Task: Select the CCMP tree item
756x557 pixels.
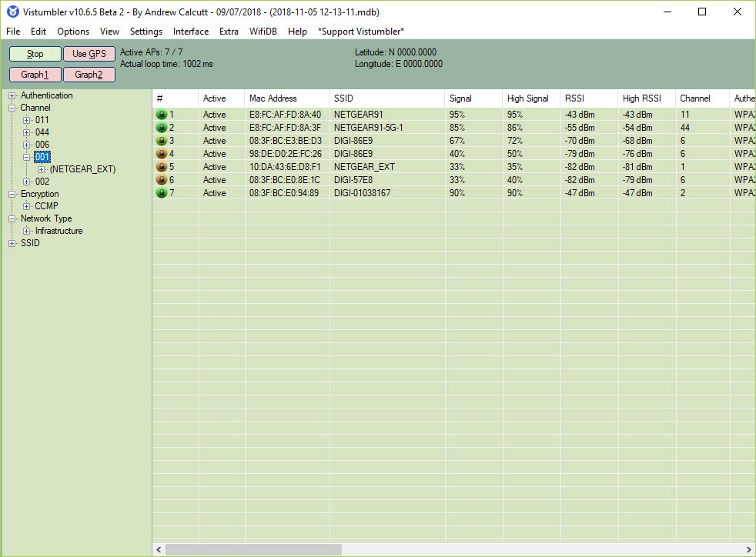Action: [x=46, y=206]
